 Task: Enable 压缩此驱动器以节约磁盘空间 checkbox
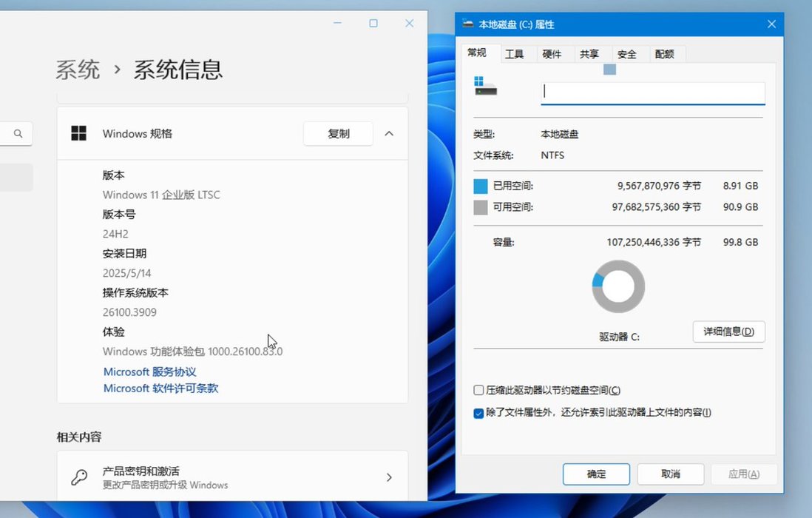pos(478,390)
